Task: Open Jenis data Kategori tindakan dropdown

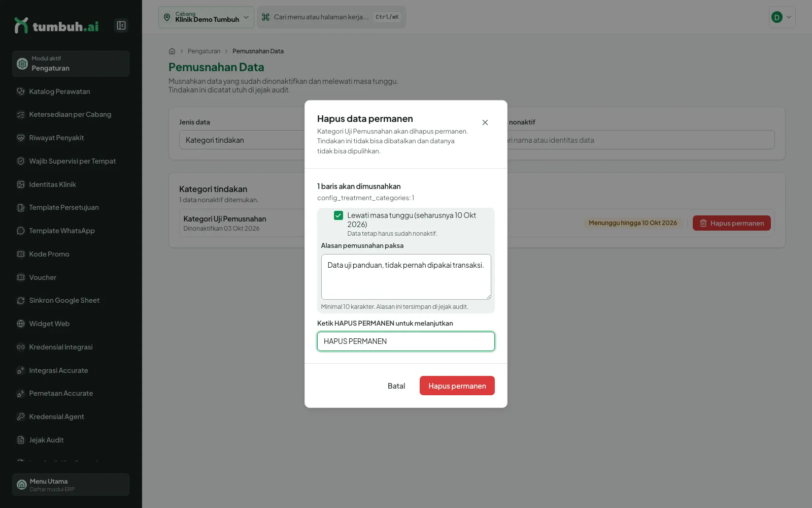Action: [242, 140]
